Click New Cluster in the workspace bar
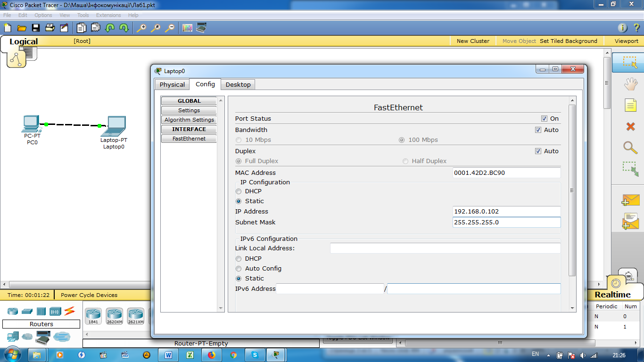Image resolution: width=644 pixels, height=362 pixels. pos(473,41)
